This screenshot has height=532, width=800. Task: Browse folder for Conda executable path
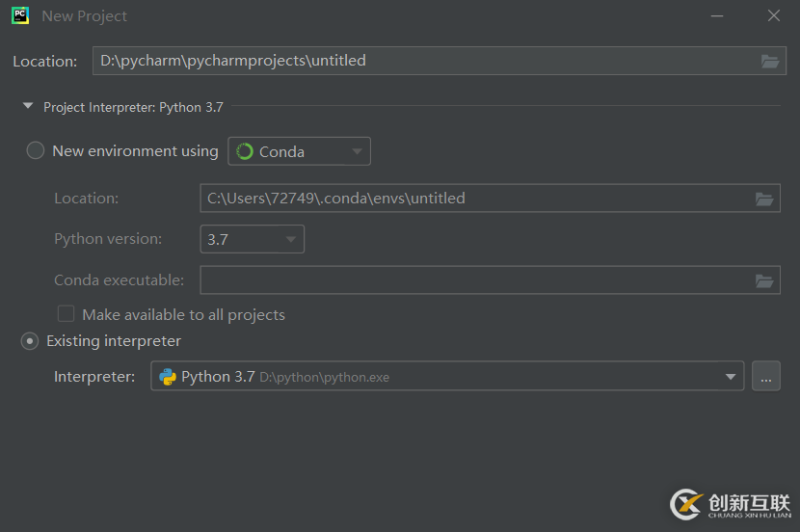click(764, 280)
